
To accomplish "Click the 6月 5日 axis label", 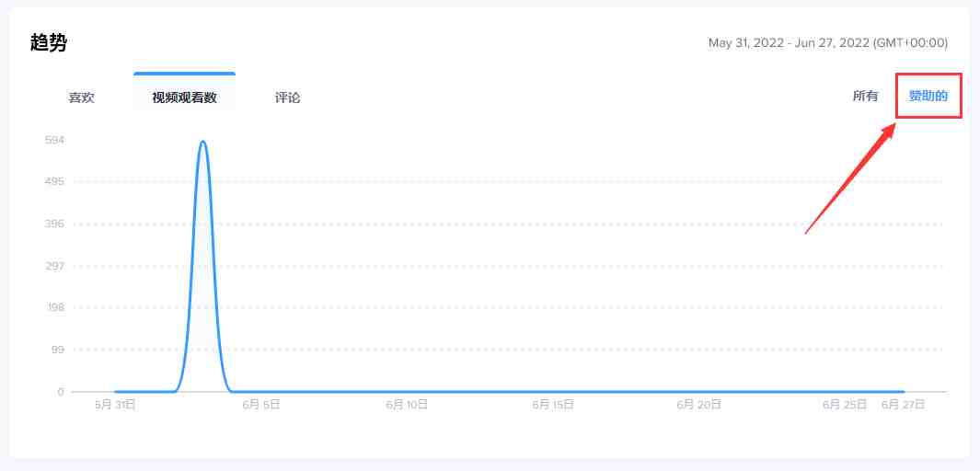I will pyautogui.click(x=261, y=404).
